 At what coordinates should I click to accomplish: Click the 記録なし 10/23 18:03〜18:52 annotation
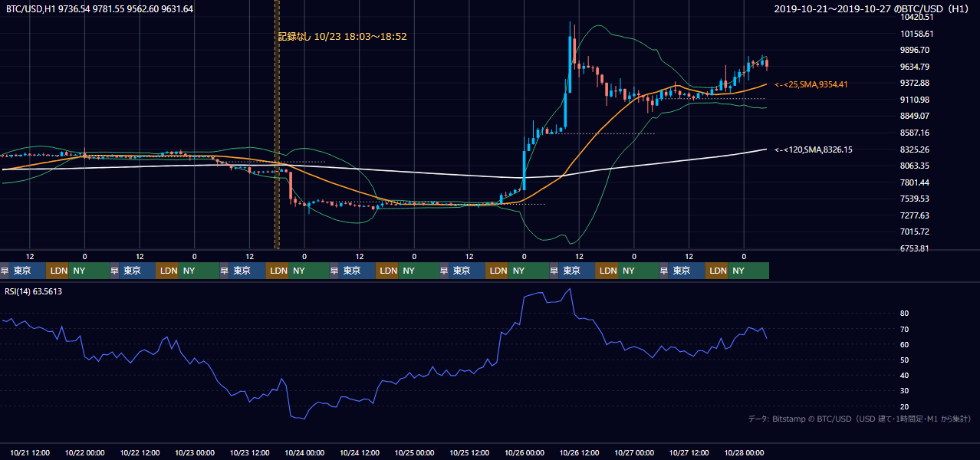click(342, 36)
